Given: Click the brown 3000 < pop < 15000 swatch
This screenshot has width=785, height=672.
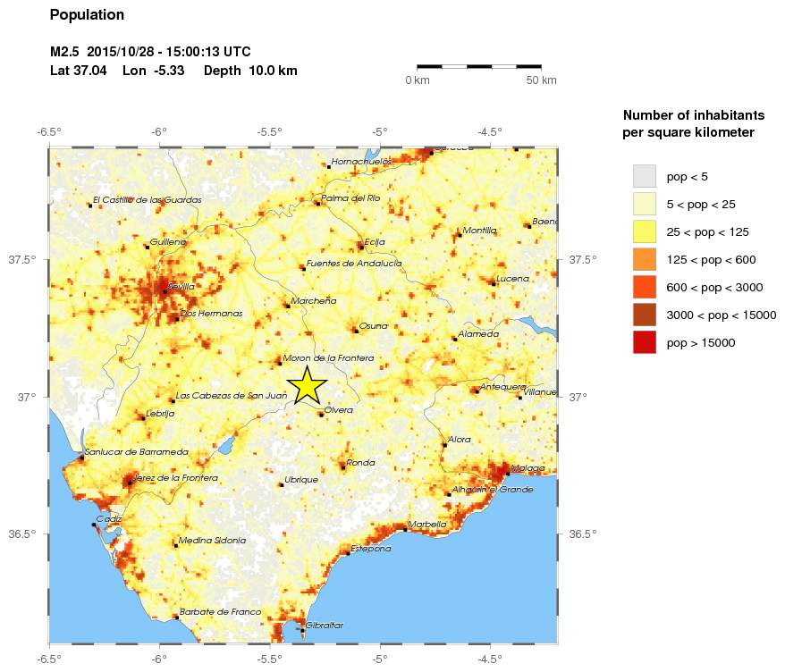Looking at the screenshot, I should point(644,315).
